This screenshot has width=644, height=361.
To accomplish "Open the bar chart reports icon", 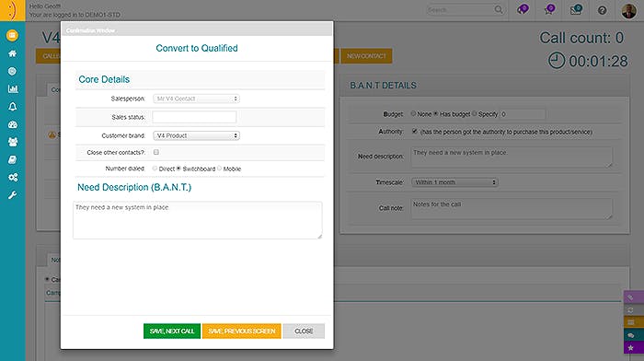I will [13, 88].
